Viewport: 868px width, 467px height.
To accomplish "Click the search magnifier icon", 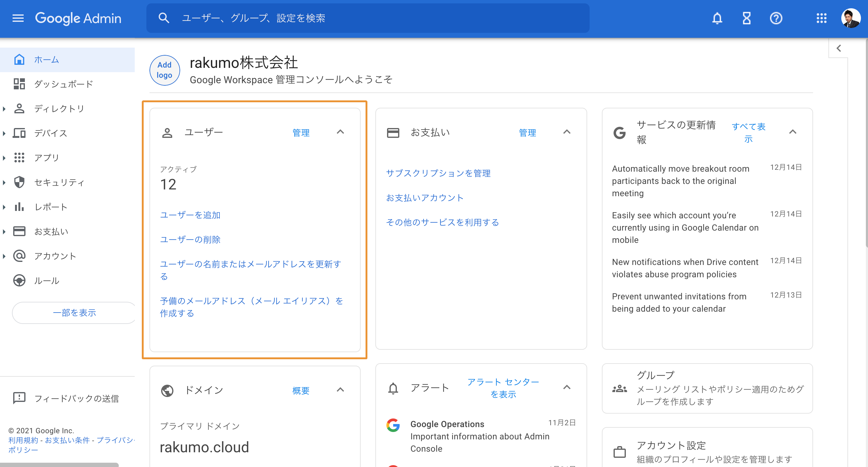I will click(164, 18).
